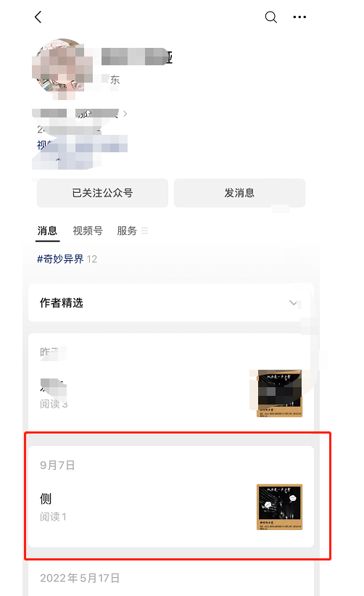Select the 消息 tab
Viewport: 364px width, 596px height.
48,231
